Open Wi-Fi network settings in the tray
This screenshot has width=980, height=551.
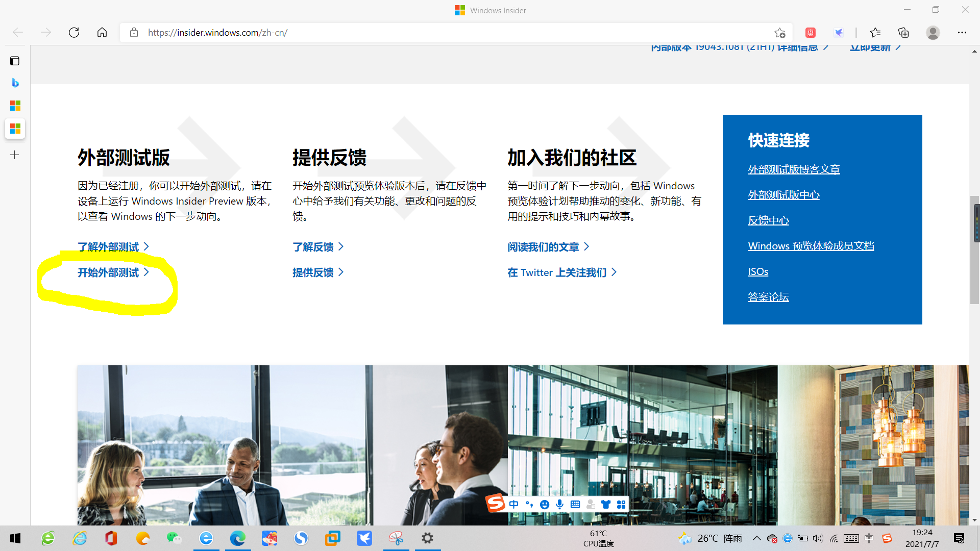(834, 538)
